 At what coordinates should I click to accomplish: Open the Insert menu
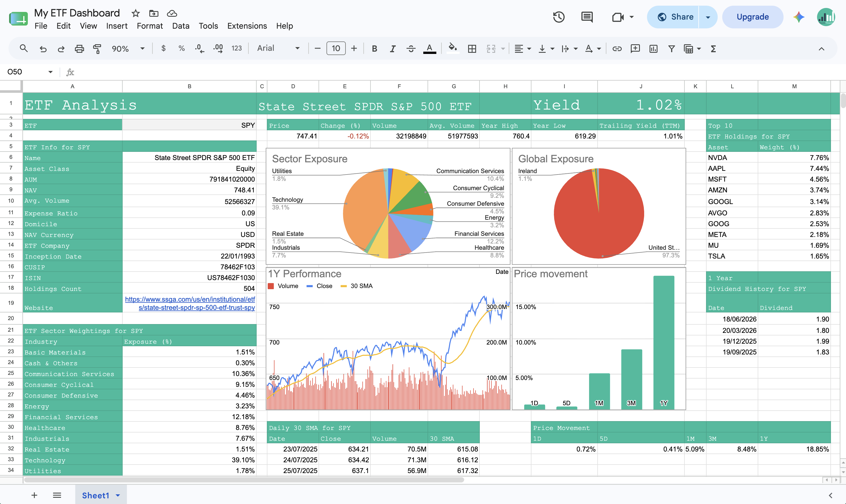[116, 26]
